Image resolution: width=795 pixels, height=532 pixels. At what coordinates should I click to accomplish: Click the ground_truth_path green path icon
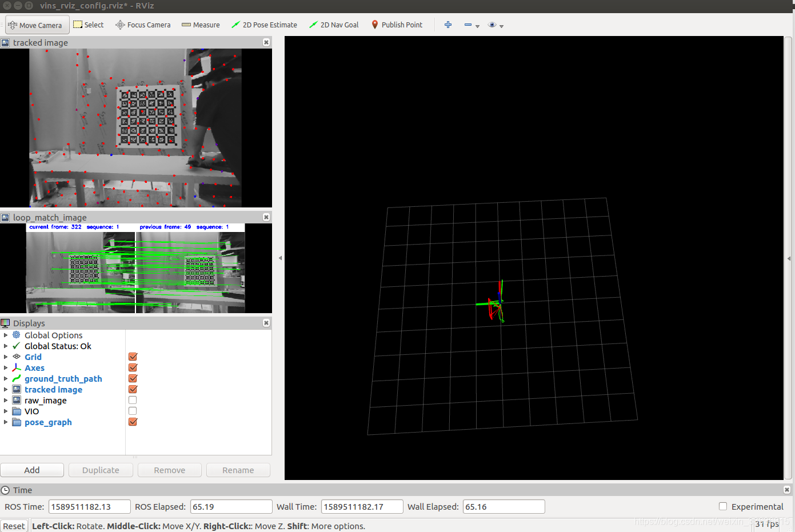17,378
